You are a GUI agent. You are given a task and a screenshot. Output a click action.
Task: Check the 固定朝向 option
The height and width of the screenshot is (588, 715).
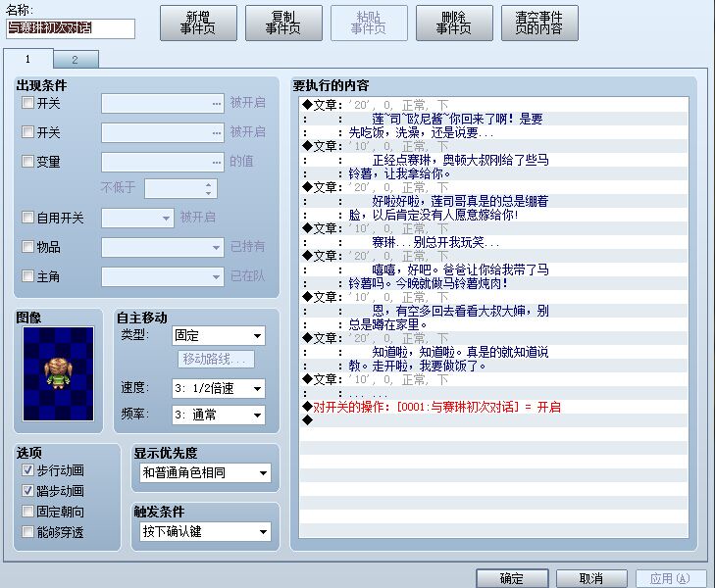tap(27, 511)
